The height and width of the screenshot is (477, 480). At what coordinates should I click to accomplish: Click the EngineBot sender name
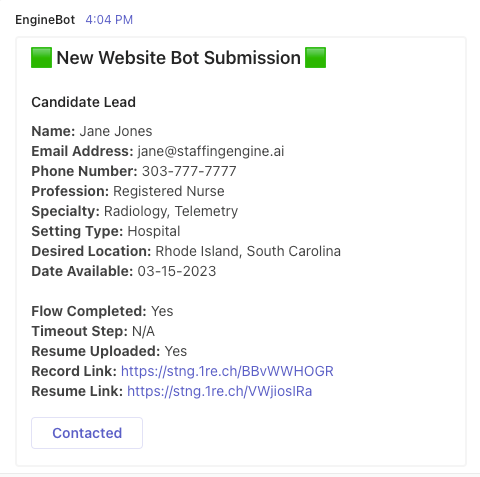45,20
